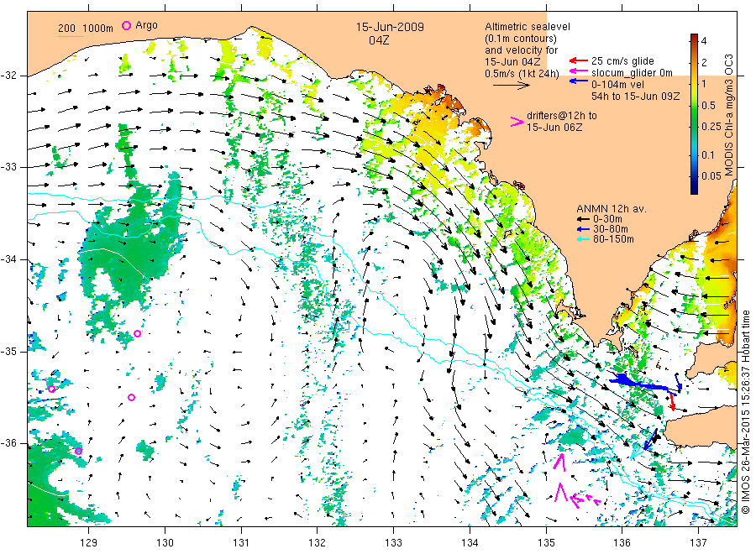Click the '-32' latitude axis label
The width and height of the screenshot is (756, 554).
[8, 76]
